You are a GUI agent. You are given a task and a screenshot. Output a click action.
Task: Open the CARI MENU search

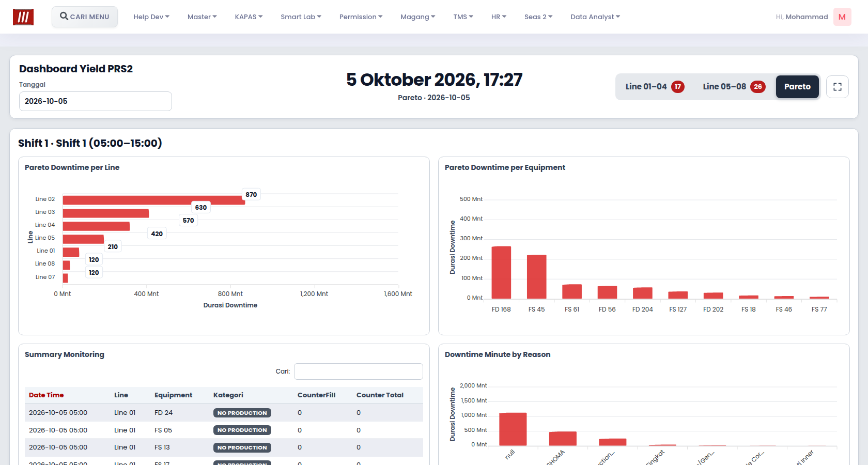[x=85, y=17]
